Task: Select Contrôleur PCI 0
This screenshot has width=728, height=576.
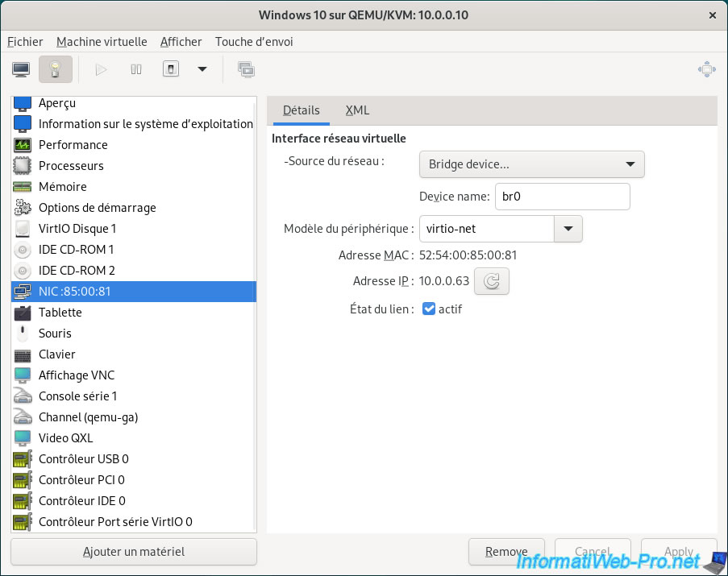Action: pyautogui.click(x=134, y=479)
